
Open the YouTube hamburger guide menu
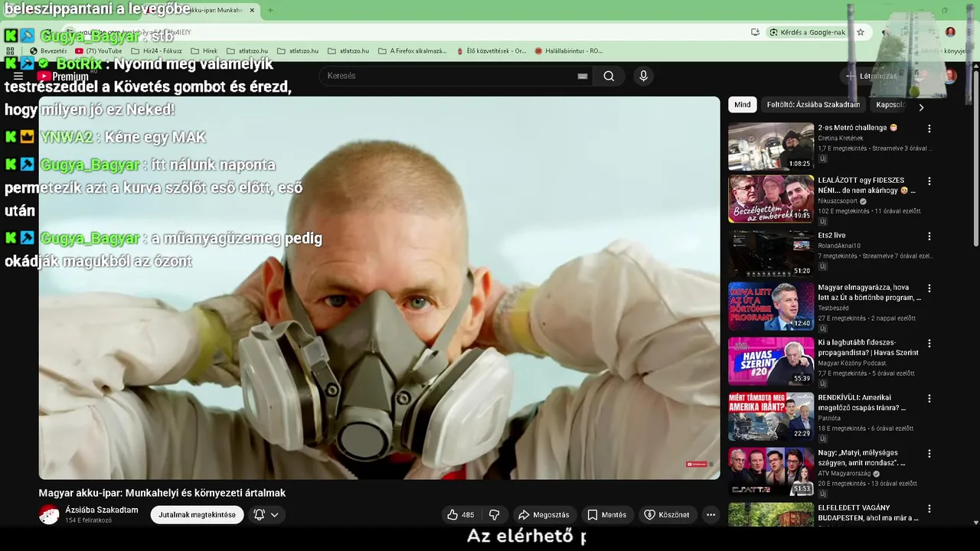click(x=18, y=77)
